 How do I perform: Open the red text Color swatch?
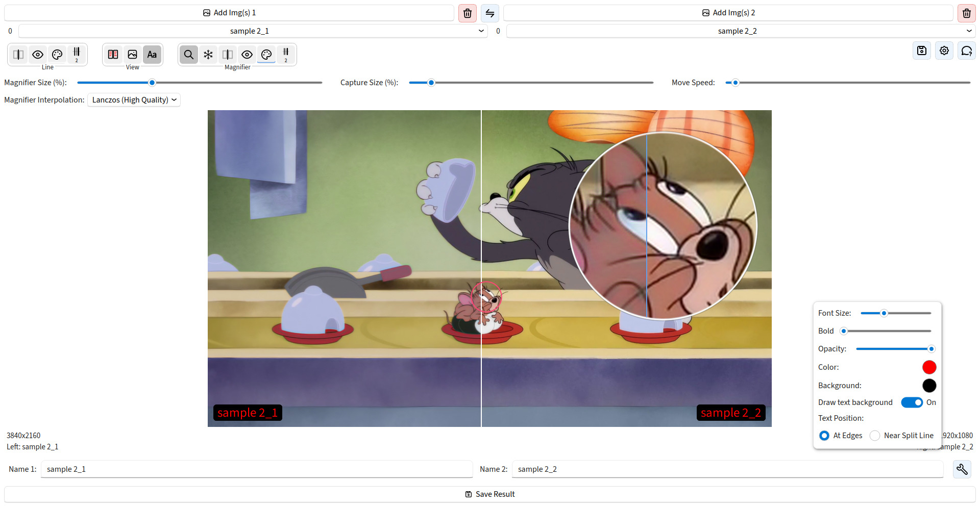(x=929, y=367)
